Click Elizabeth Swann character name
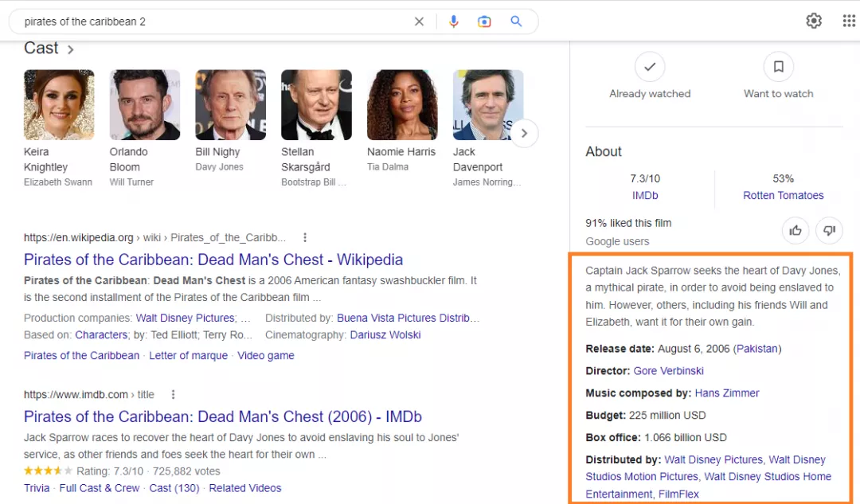 [x=58, y=182]
